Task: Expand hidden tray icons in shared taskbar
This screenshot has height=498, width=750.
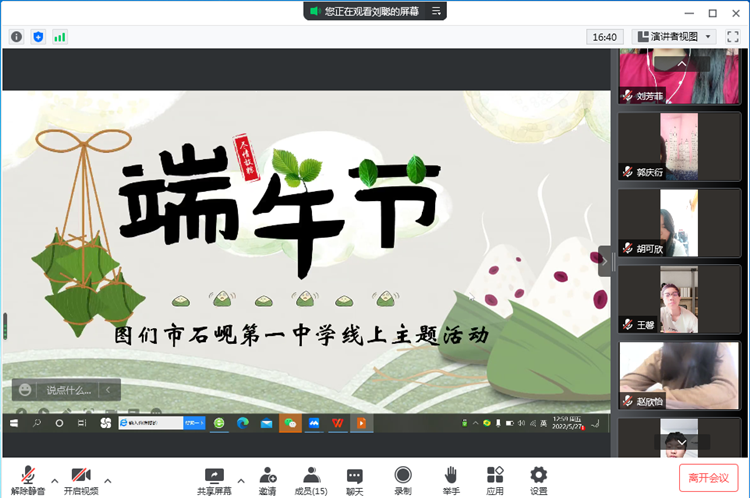Action: pos(475,423)
